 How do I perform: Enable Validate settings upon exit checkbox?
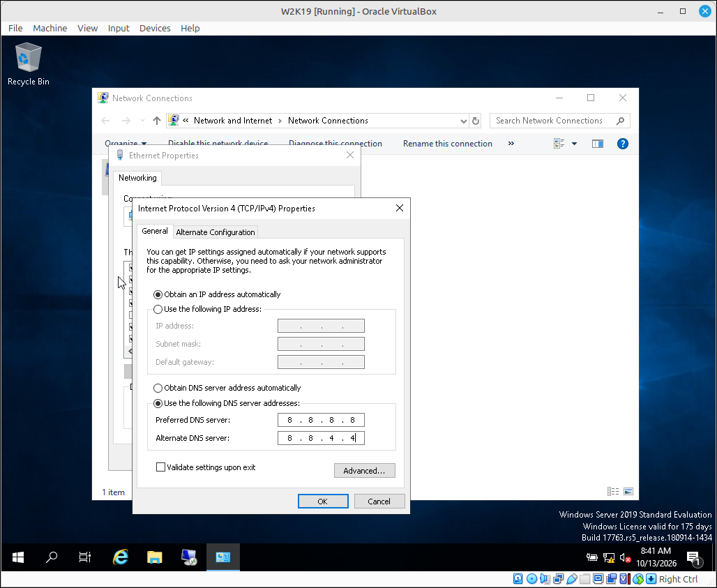point(206,467)
